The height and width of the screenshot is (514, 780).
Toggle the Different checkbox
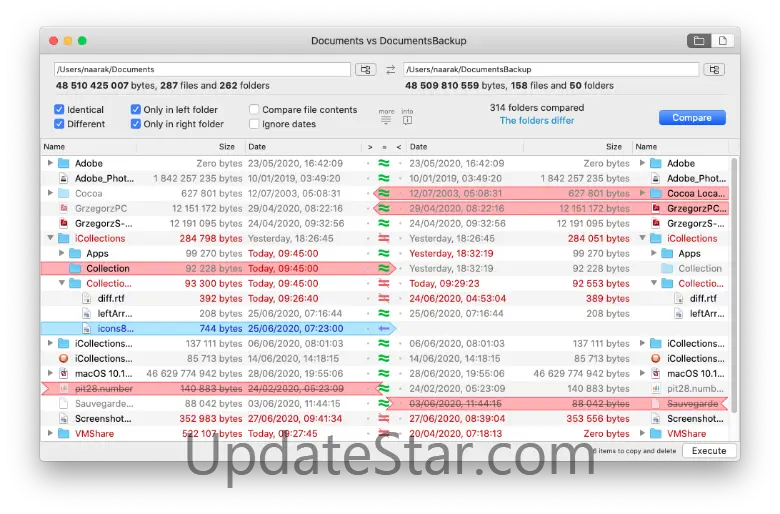59,124
